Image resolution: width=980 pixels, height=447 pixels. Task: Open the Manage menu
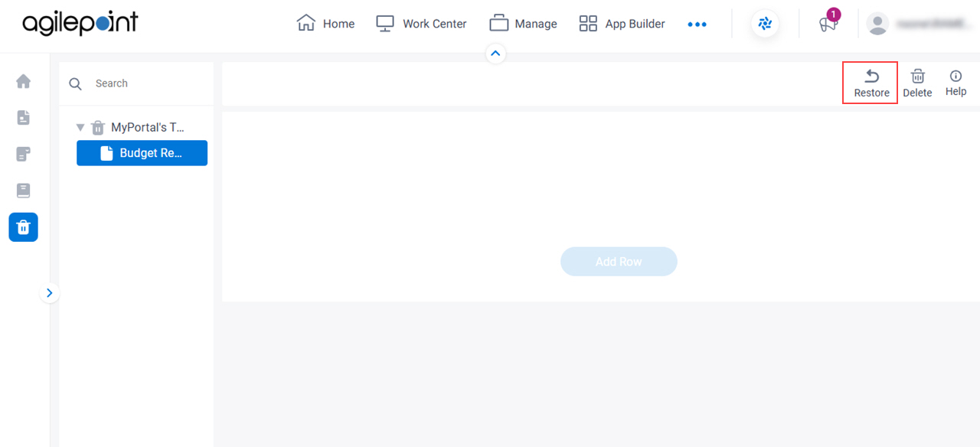pyautogui.click(x=523, y=24)
